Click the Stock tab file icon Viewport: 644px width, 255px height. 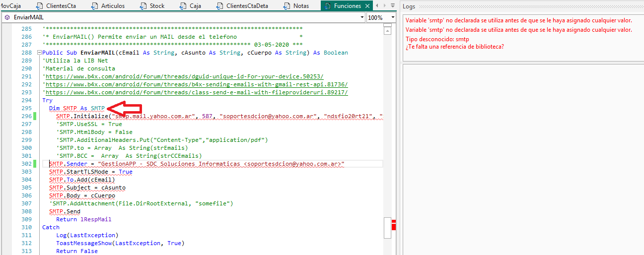(143, 6)
